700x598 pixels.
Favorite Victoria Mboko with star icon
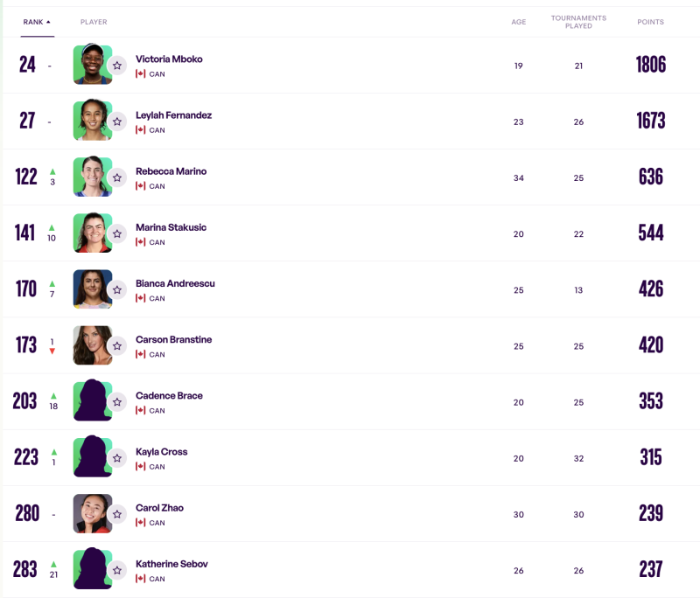tap(117, 65)
